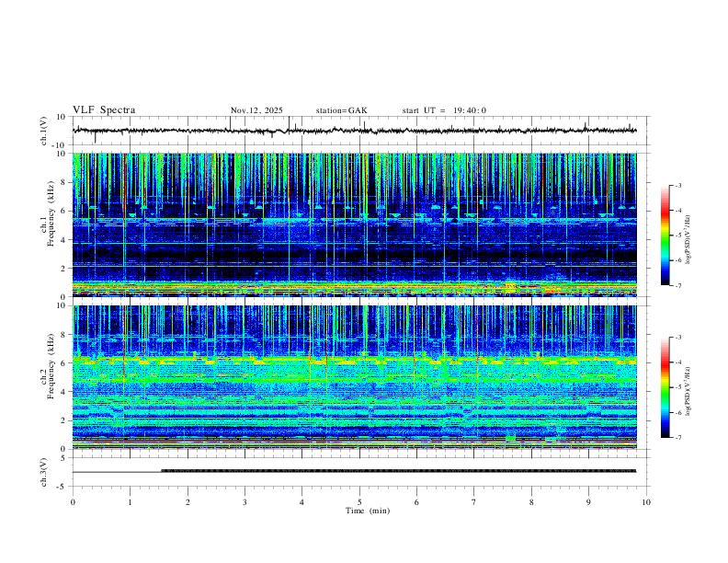
Task: Click the 'ch.3(V)' axis label
Action: click(43, 473)
